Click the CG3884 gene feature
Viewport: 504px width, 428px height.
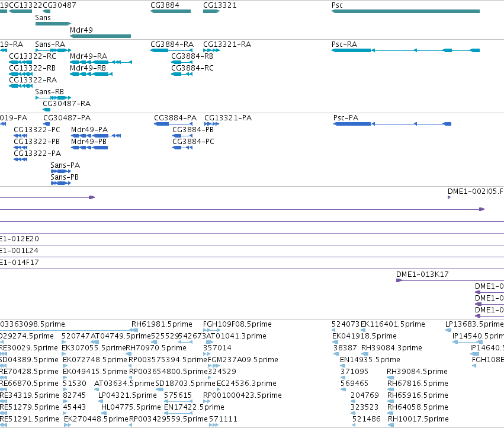(171, 11)
